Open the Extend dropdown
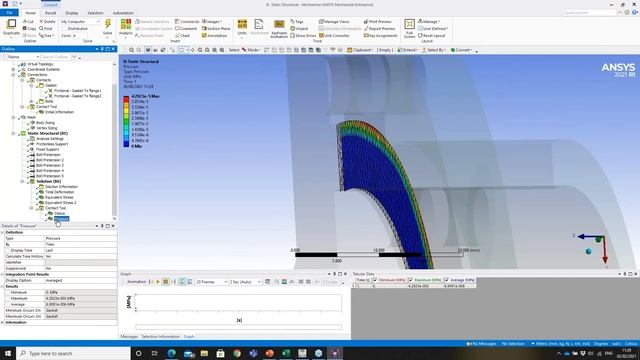The height and width of the screenshot is (360, 640). (x=407, y=50)
